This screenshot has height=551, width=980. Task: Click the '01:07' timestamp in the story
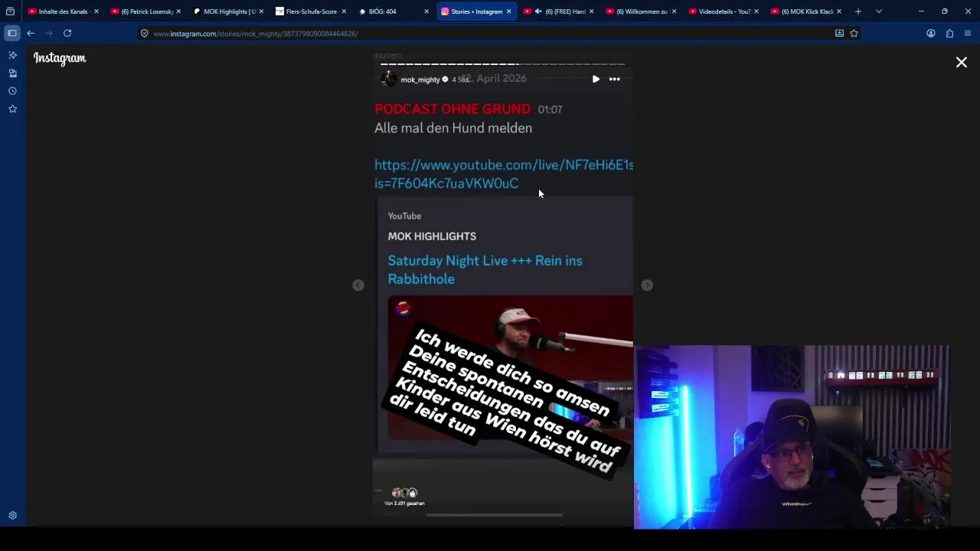[x=550, y=109]
